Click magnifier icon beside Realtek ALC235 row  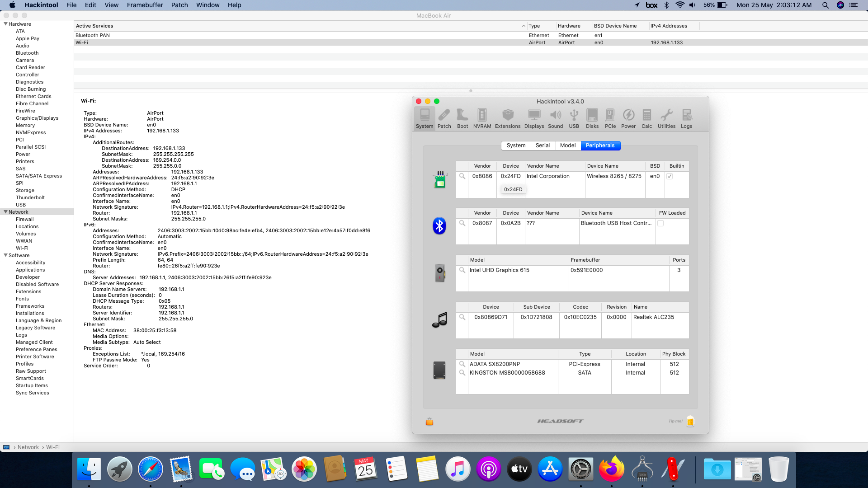(x=462, y=317)
